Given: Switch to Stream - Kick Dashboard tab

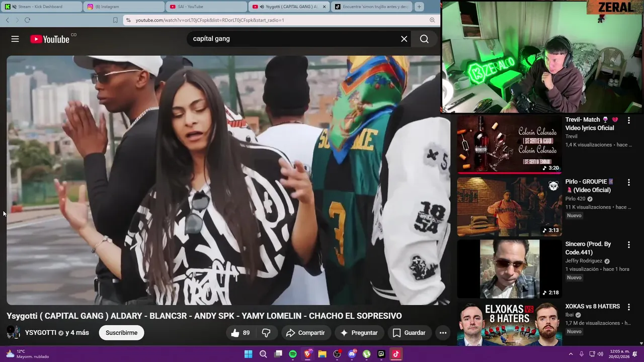Looking at the screenshot, I should coord(41,7).
